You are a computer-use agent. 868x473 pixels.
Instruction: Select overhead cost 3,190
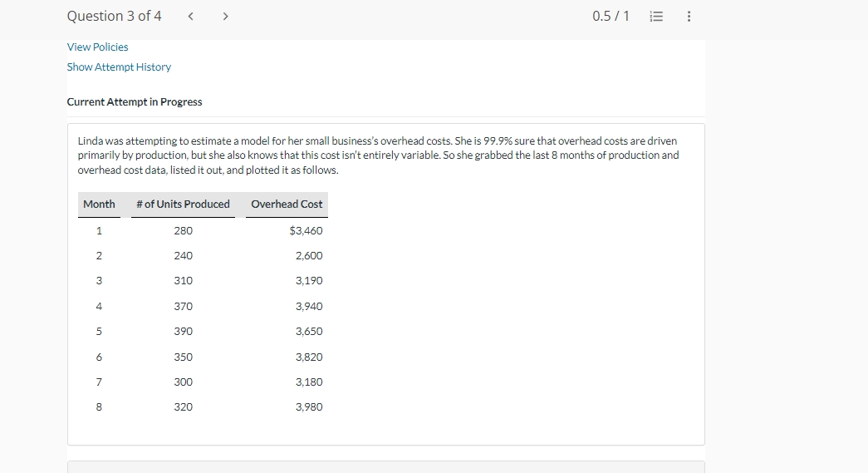(x=309, y=281)
